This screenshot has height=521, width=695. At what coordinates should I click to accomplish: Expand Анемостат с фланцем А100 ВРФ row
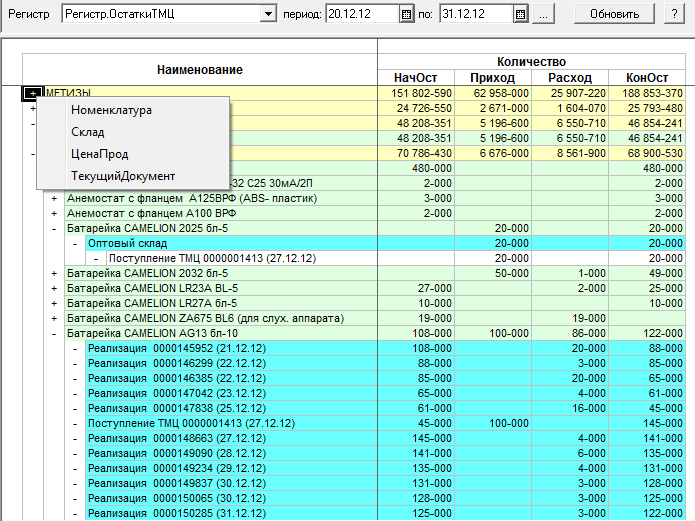coord(55,213)
